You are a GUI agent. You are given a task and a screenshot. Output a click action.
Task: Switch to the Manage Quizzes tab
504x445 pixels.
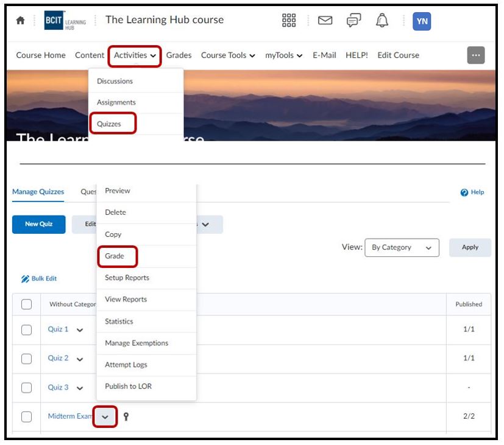pyautogui.click(x=38, y=192)
